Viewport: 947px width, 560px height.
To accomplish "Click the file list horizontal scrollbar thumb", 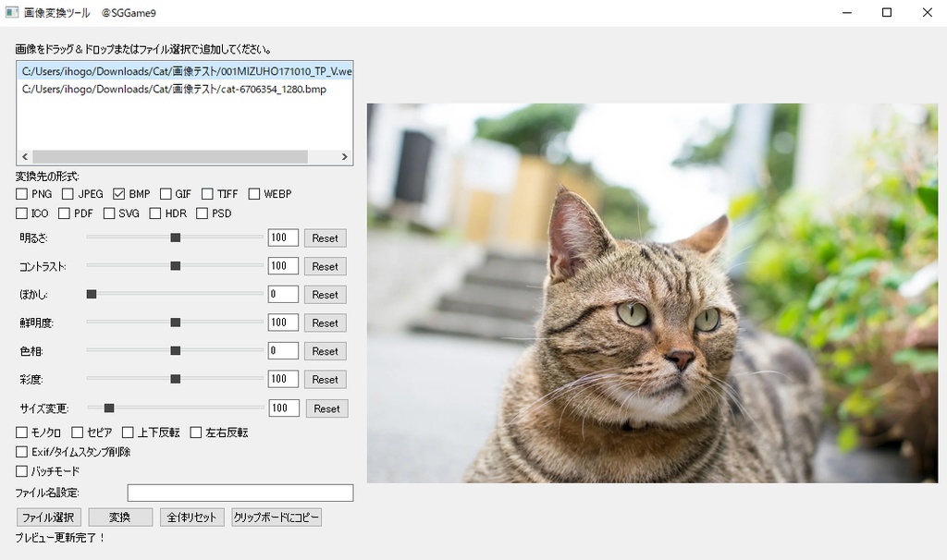I will 170,157.
